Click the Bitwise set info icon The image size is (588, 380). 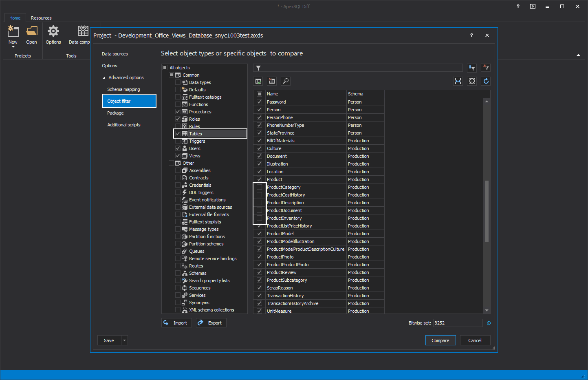(x=489, y=323)
